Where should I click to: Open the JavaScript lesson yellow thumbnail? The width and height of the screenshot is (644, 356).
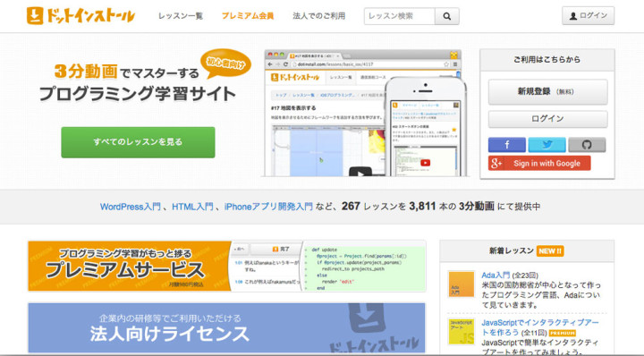click(461, 332)
